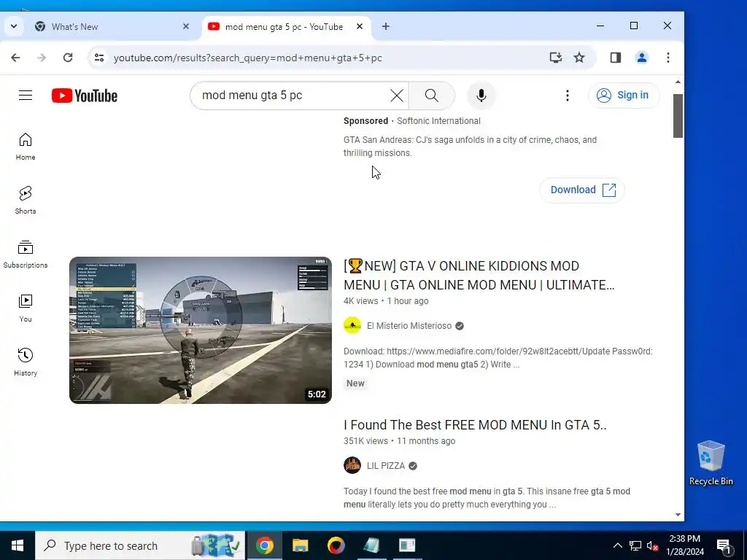Open the Chrome three-dot menu

click(668, 58)
